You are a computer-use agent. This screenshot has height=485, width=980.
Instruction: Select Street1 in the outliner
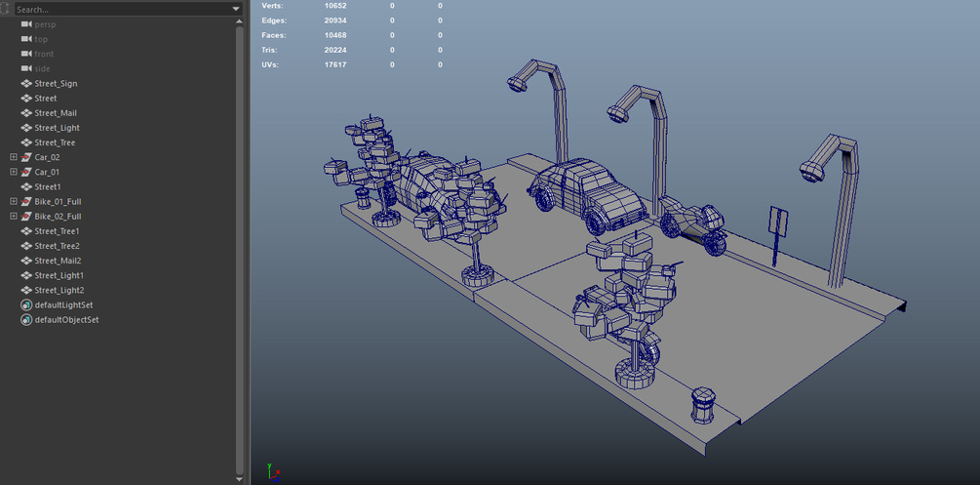pyautogui.click(x=48, y=187)
